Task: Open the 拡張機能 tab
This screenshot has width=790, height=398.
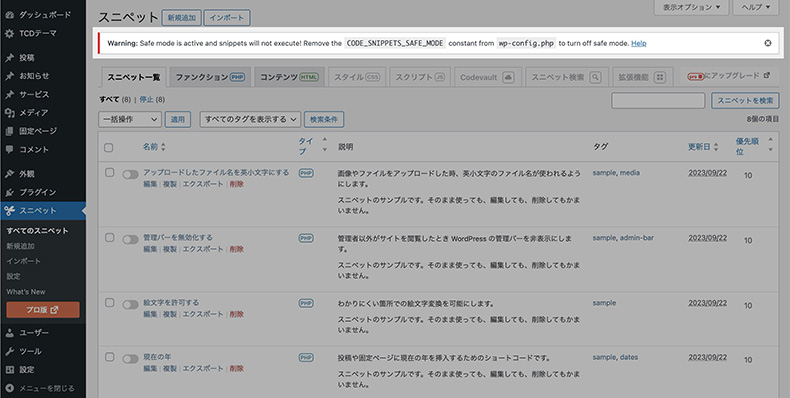Action: (x=642, y=77)
